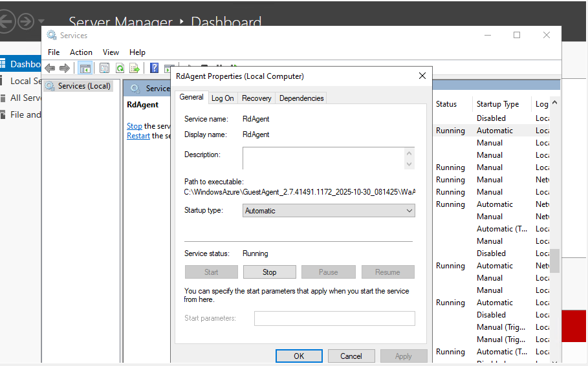The height and width of the screenshot is (366, 588).
Task: Open Properties from Services toolbar icon
Action: [104, 69]
